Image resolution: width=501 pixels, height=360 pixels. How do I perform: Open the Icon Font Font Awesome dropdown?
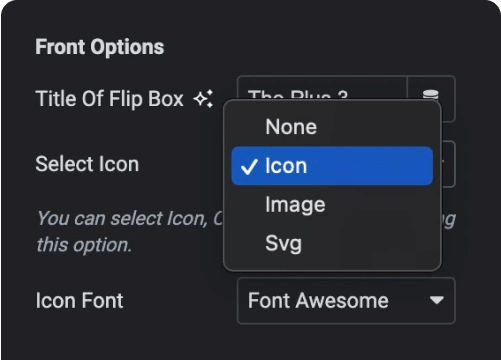coord(346,301)
